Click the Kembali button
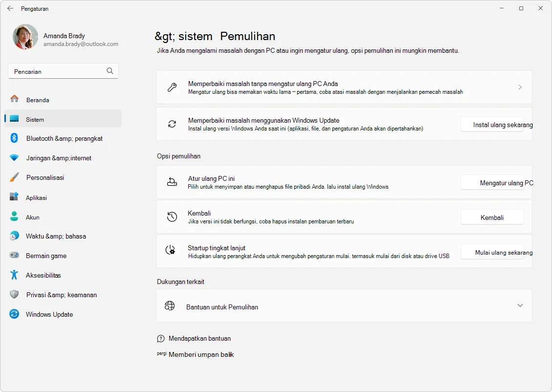 492,218
